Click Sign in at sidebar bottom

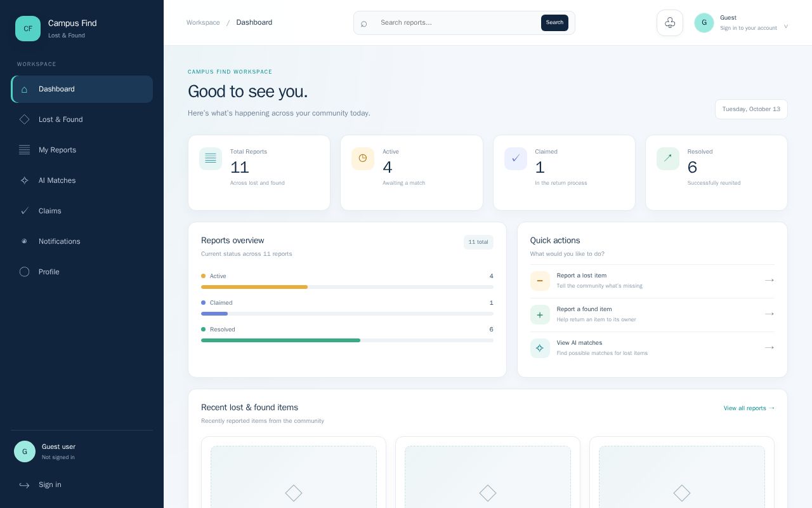pyautogui.click(x=82, y=485)
